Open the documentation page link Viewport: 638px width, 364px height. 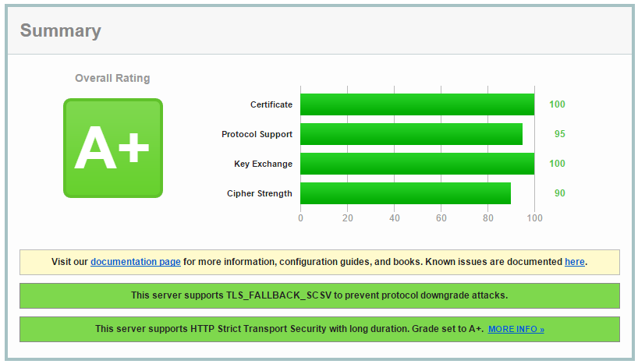pos(136,262)
